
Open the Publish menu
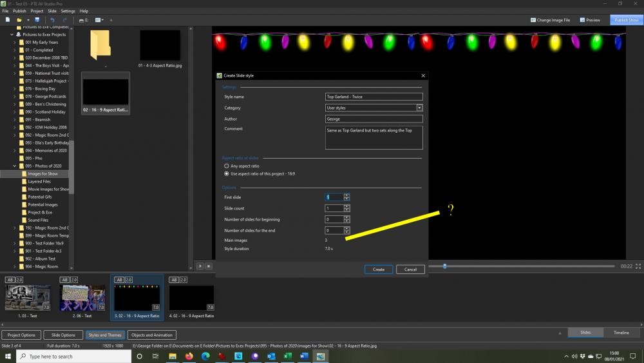point(19,11)
